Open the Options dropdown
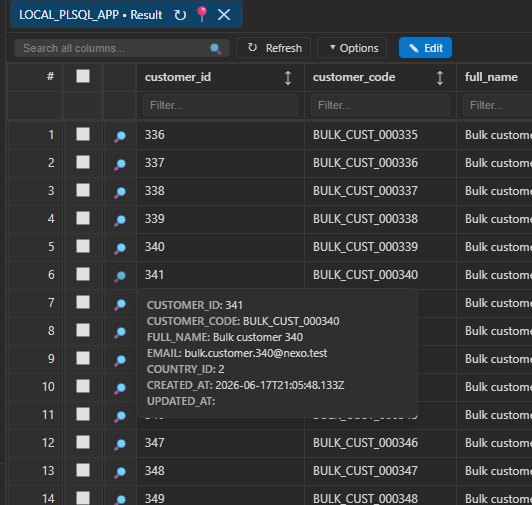 (x=352, y=48)
